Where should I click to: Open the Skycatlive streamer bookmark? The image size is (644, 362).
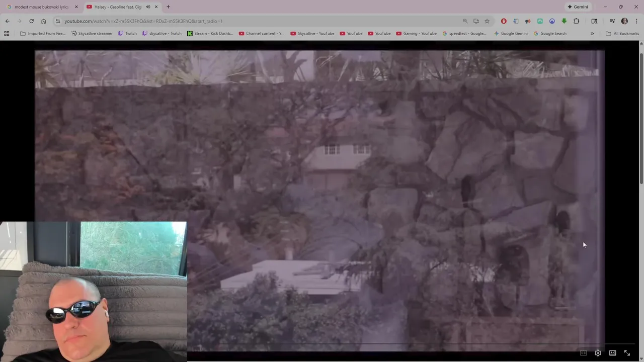pyautogui.click(x=92, y=34)
